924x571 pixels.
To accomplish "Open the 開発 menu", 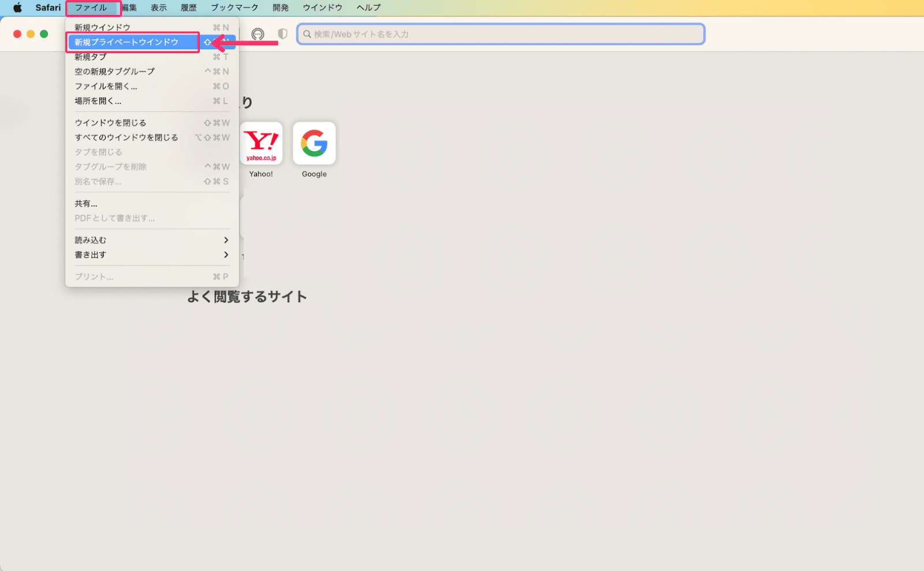I will [281, 8].
